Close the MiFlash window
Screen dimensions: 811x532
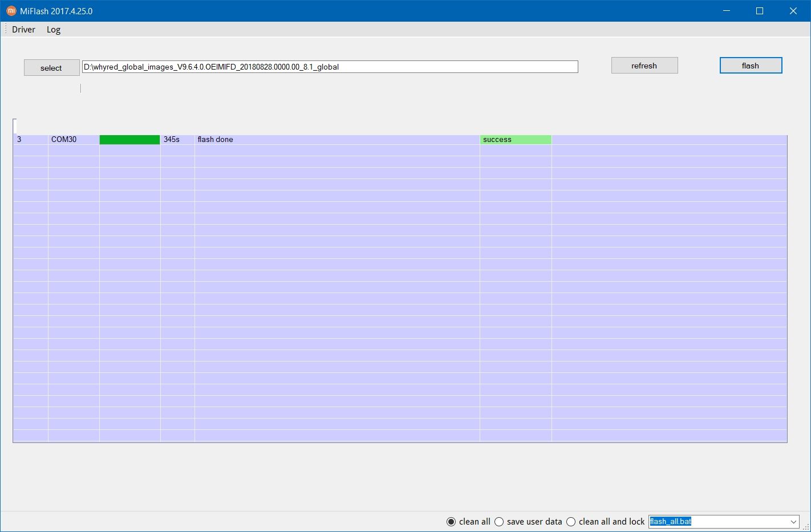click(793, 11)
